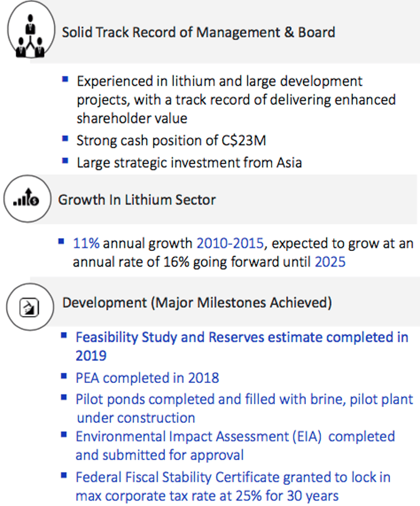The height and width of the screenshot is (506, 420).
Task: Select the Growth In Lithium Sector heading
Action: tap(136, 200)
